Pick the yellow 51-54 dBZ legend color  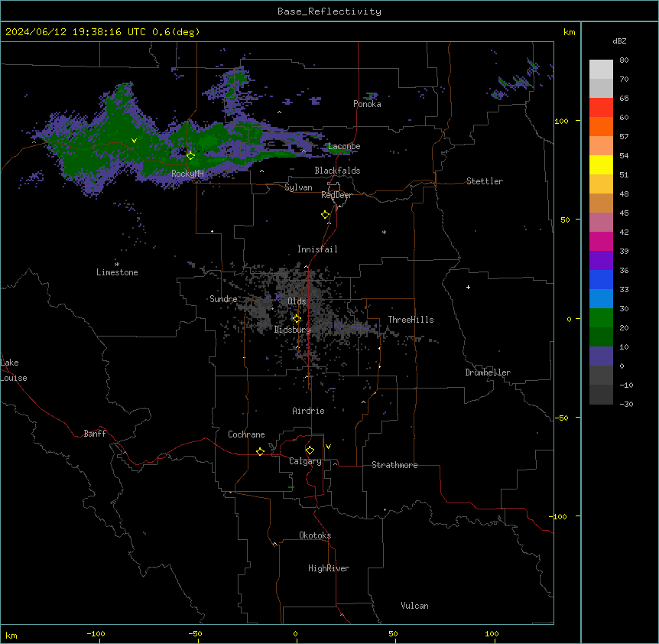coord(601,164)
